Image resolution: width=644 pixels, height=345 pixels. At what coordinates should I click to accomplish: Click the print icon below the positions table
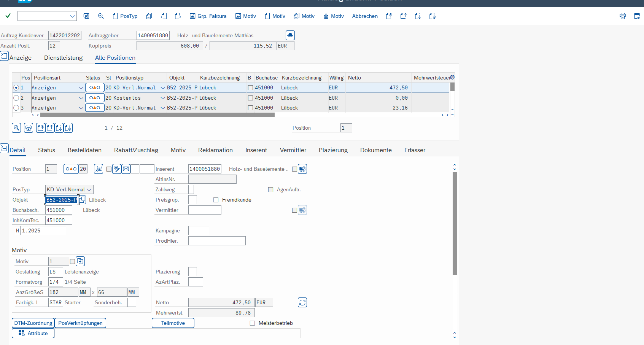click(x=29, y=128)
